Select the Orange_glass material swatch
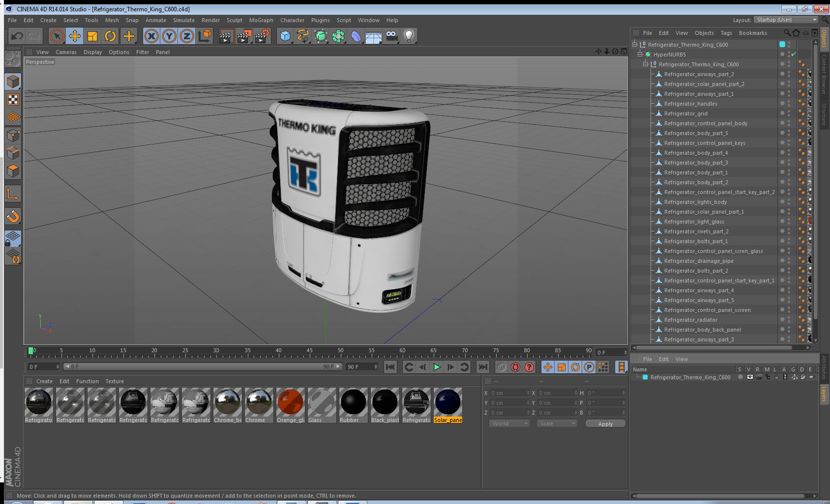The image size is (830, 504). [x=291, y=405]
